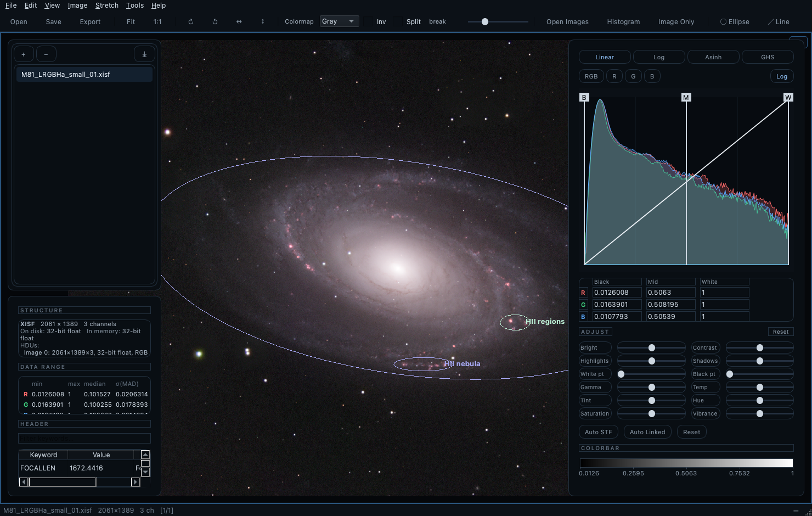Click the White pt slider
The height and width of the screenshot is (516, 812).
pos(651,374)
